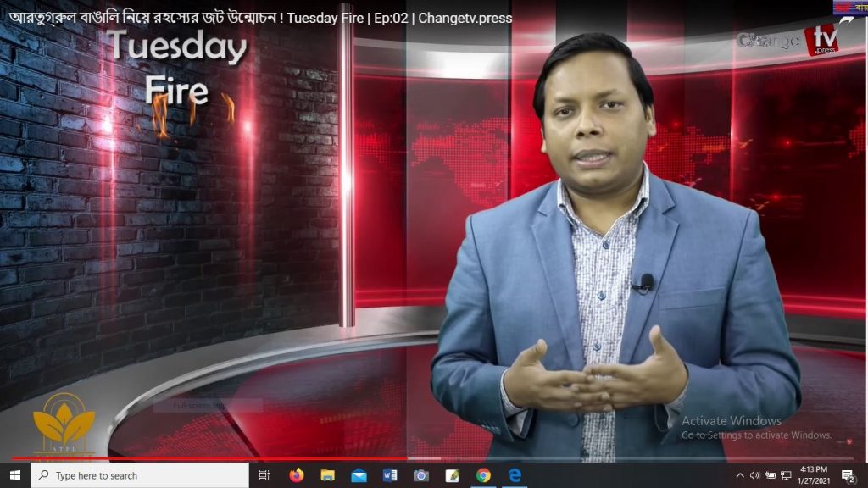Click the share arrow at top-right of video

click(x=846, y=21)
